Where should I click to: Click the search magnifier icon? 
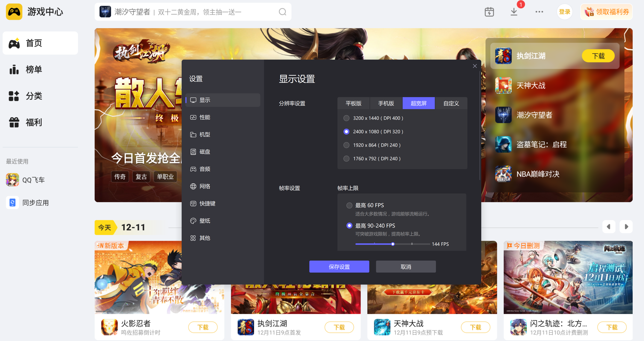[282, 12]
